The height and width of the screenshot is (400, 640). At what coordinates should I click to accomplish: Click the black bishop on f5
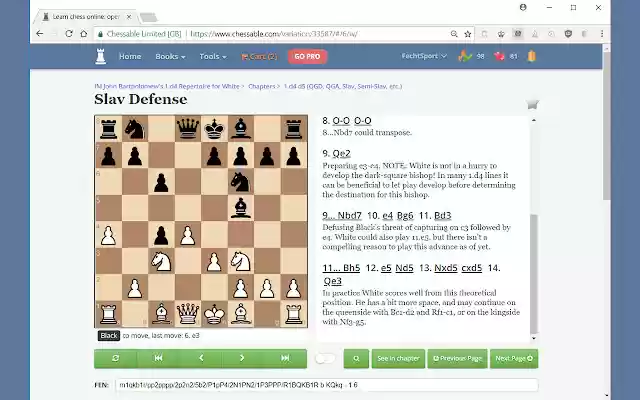tap(240, 208)
